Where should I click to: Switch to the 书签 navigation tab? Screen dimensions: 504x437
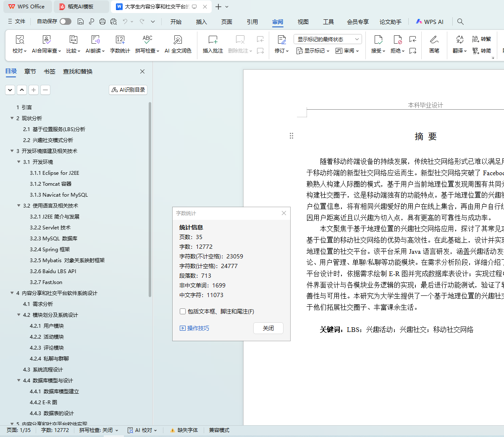point(50,71)
